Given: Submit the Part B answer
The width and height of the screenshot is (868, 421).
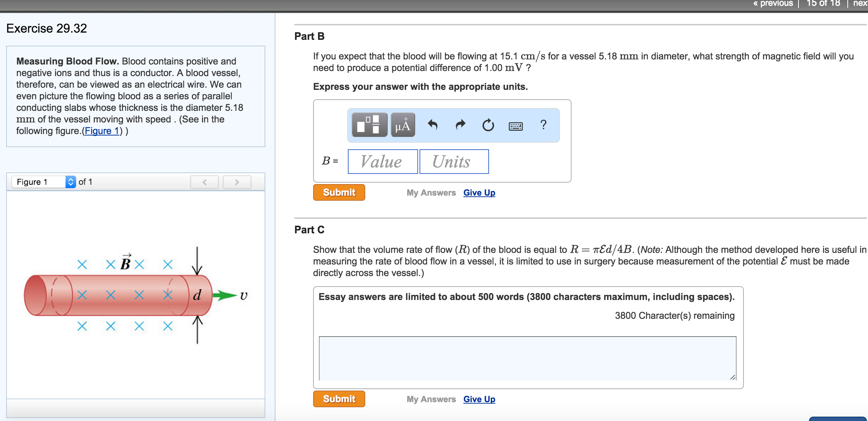Looking at the screenshot, I should pos(339,192).
